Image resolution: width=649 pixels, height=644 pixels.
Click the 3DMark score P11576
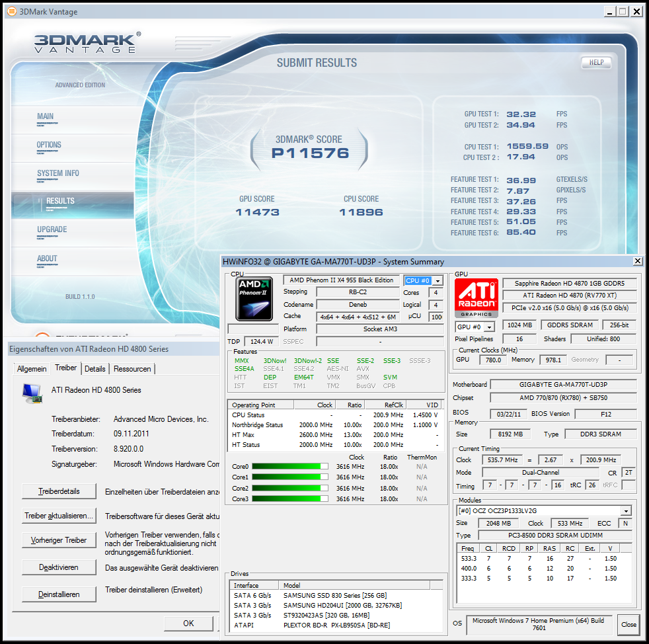tap(310, 153)
